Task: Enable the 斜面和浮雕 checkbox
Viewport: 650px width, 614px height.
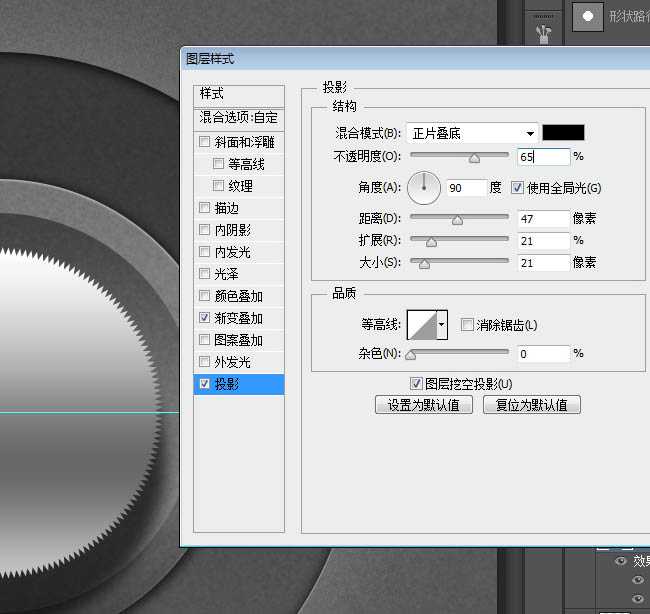Action: [204, 141]
